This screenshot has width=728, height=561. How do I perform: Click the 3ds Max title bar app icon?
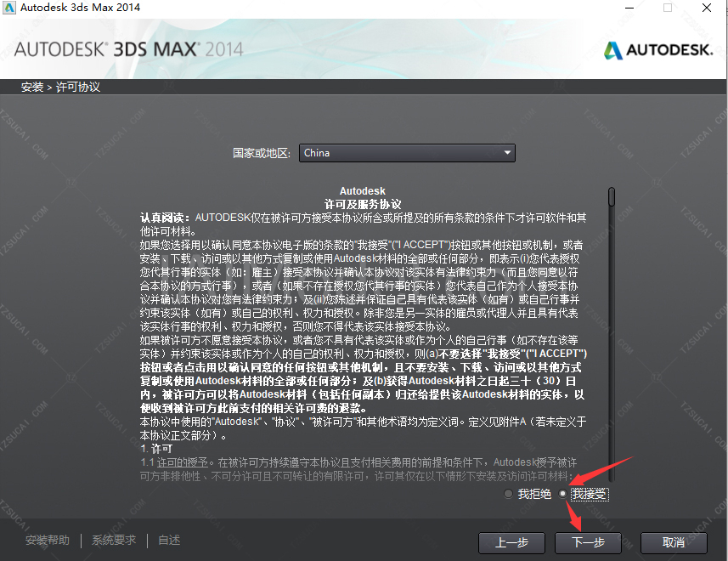(x=8, y=8)
